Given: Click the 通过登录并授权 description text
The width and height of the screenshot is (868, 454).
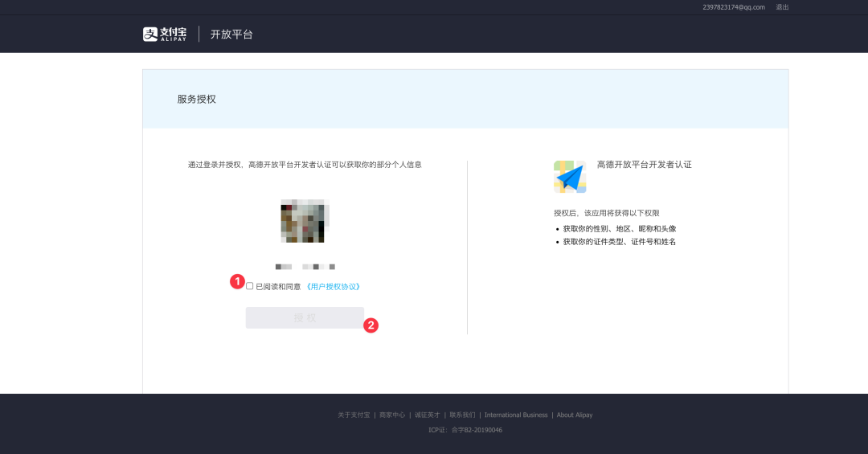Looking at the screenshot, I should pos(305,165).
